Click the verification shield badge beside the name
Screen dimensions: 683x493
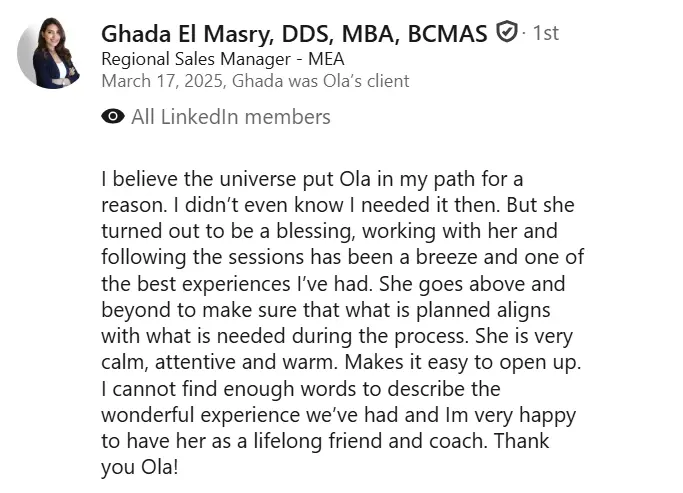coord(507,32)
